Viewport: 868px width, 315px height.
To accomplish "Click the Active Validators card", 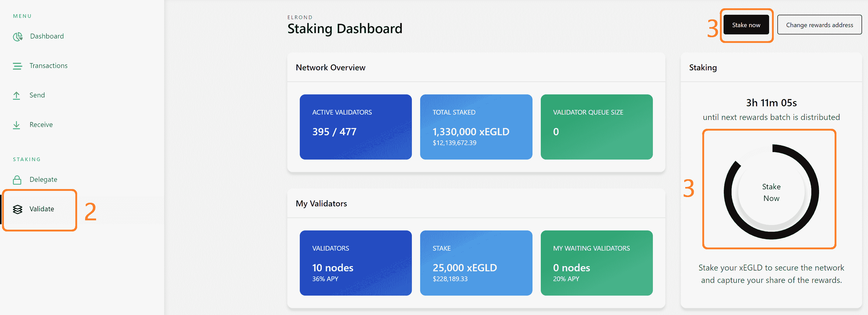I will pos(355,127).
